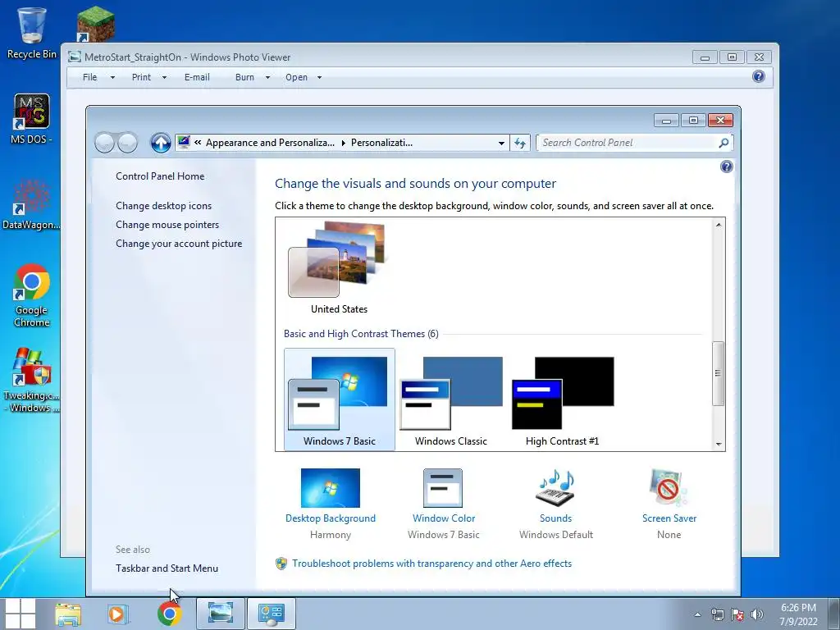Image resolution: width=840 pixels, height=630 pixels.
Task: Expand breadcrumb chevron before Appearance and Personalization
Action: (198, 143)
